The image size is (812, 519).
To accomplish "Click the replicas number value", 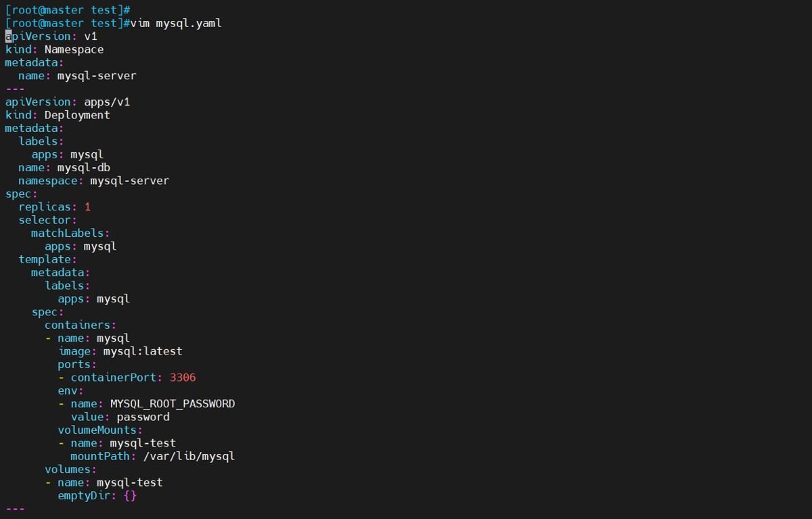I will 87,207.
